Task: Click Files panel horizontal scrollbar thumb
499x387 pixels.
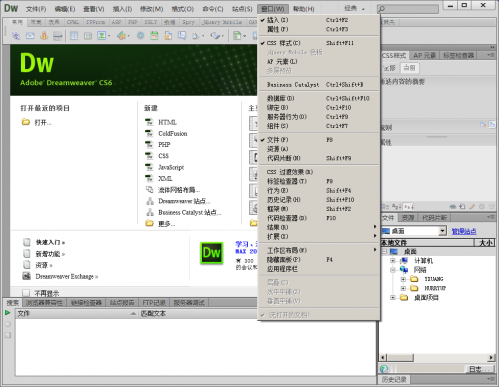Action: tap(400, 358)
